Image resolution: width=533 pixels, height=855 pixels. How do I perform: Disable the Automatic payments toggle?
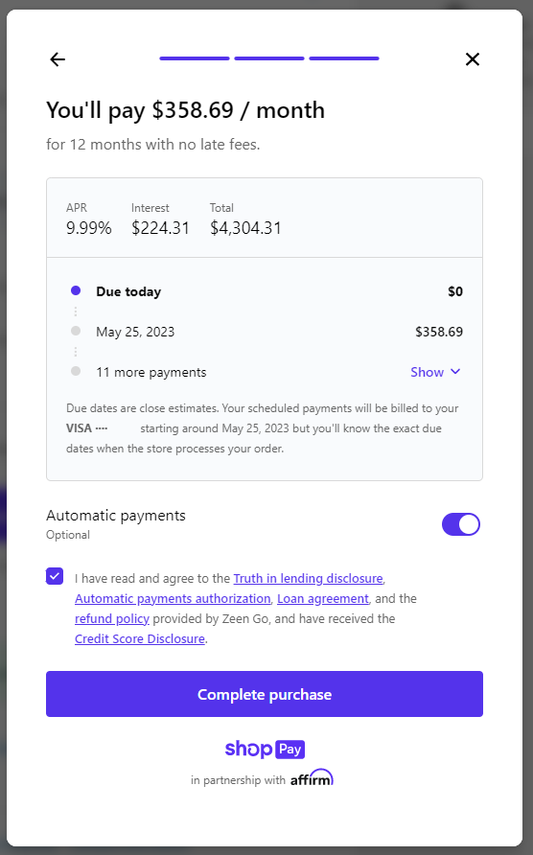[x=461, y=525]
